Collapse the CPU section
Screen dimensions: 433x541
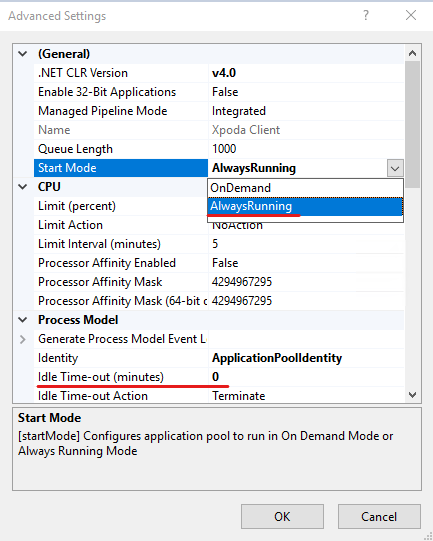coord(23,187)
